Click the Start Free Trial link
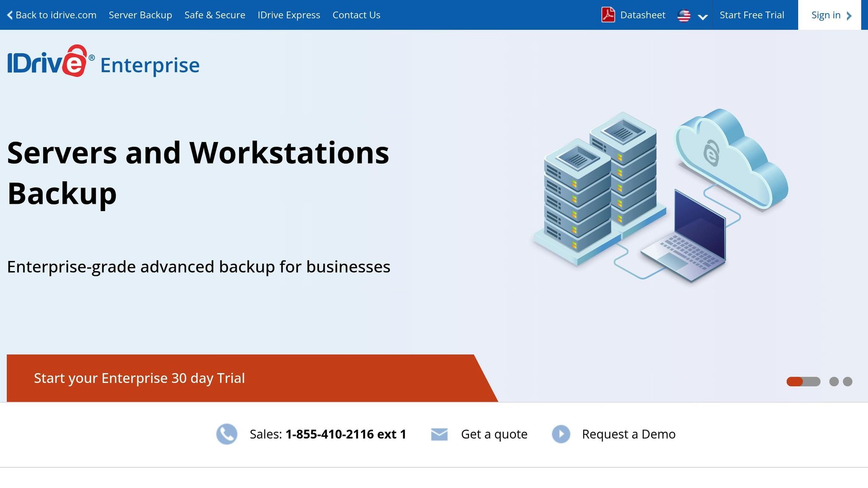This screenshot has height=488, width=868. tap(751, 15)
